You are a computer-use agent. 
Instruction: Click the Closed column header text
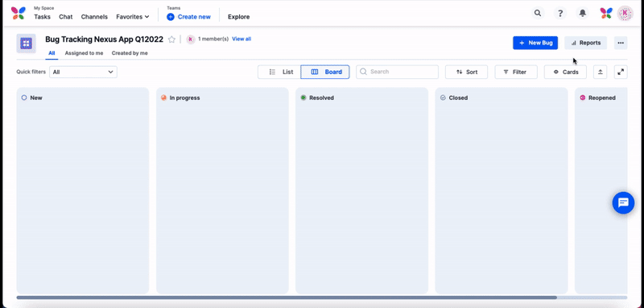point(458,98)
